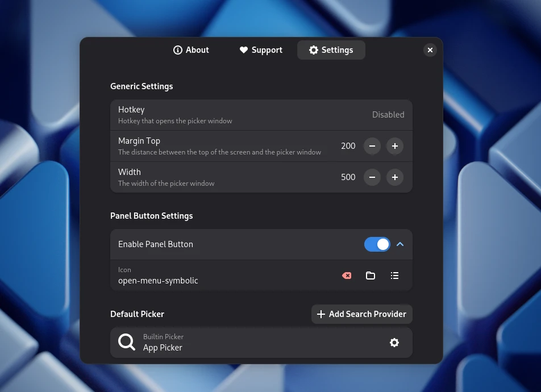
Task: Click the search icon on Builtin Picker row
Action: (x=127, y=342)
